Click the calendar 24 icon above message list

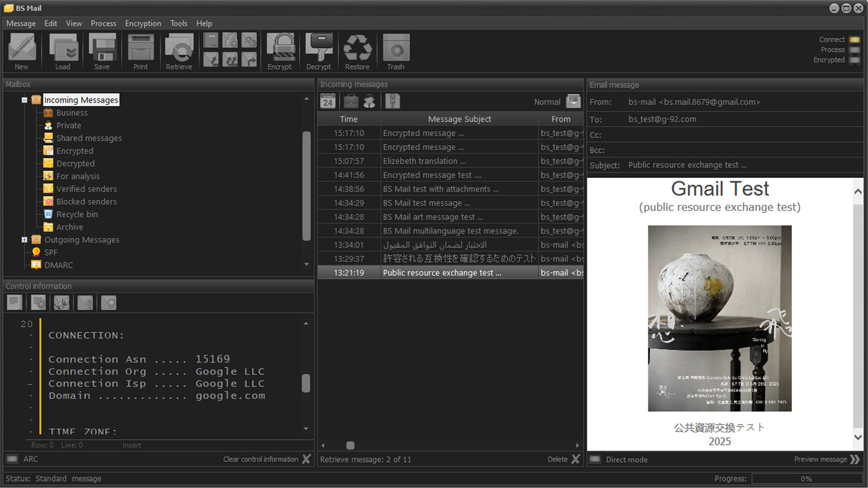(328, 101)
